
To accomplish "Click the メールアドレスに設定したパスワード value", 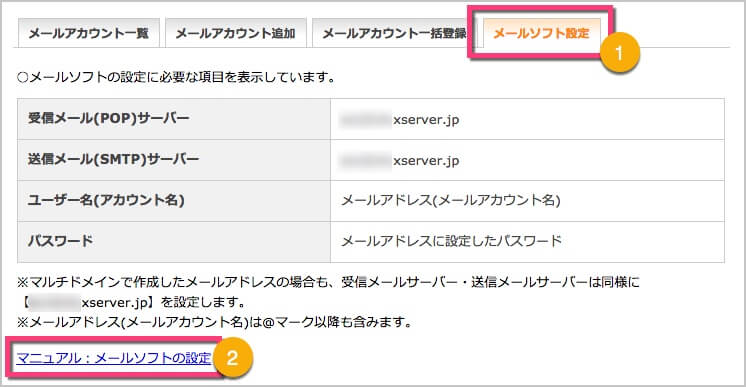I will pyautogui.click(x=452, y=241).
